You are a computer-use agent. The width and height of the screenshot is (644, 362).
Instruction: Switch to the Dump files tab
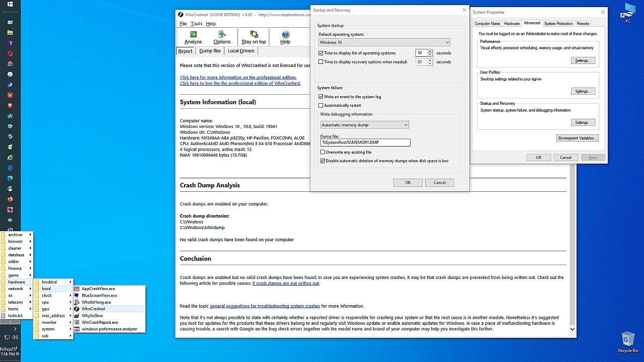(x=210, y=51)
